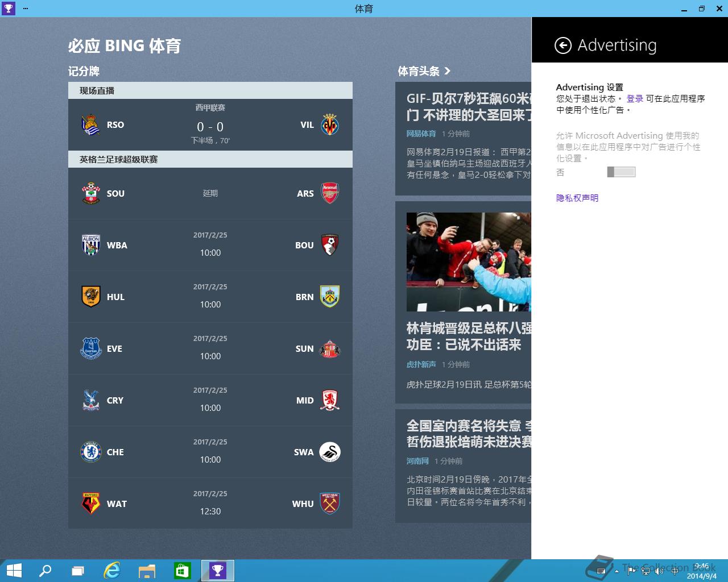Screen dimensions: 728x582
Task: Open the 记分牌 scoreboard heading
Action: coord(84,71)
